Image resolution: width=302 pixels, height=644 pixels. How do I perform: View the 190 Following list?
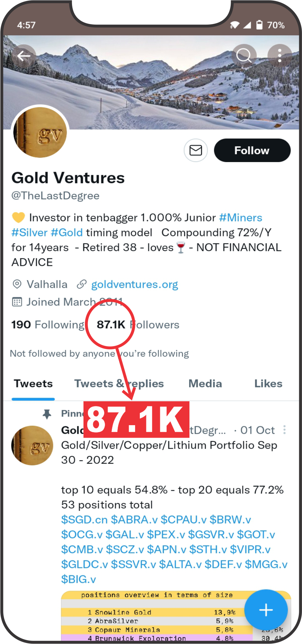pos(48,325)
